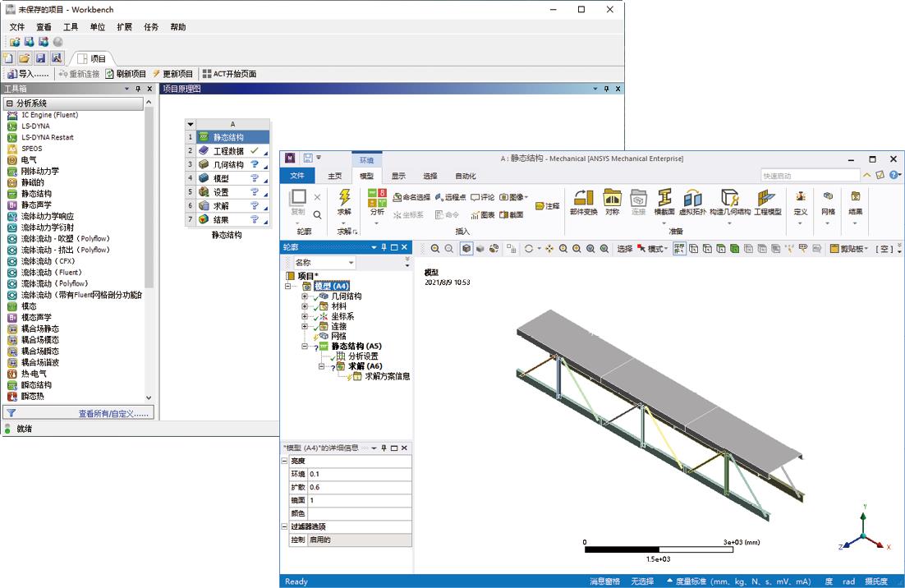Switch to the 自动化 ribbon tab
The height and width of the screenshot is (588, 905).
(465, 176)
